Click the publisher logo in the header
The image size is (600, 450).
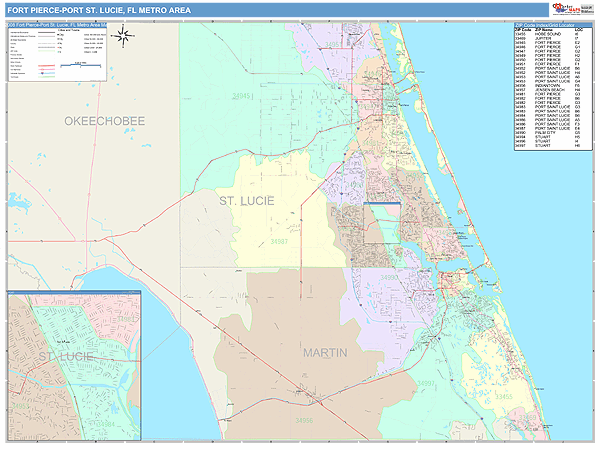(x=572, y=10)
